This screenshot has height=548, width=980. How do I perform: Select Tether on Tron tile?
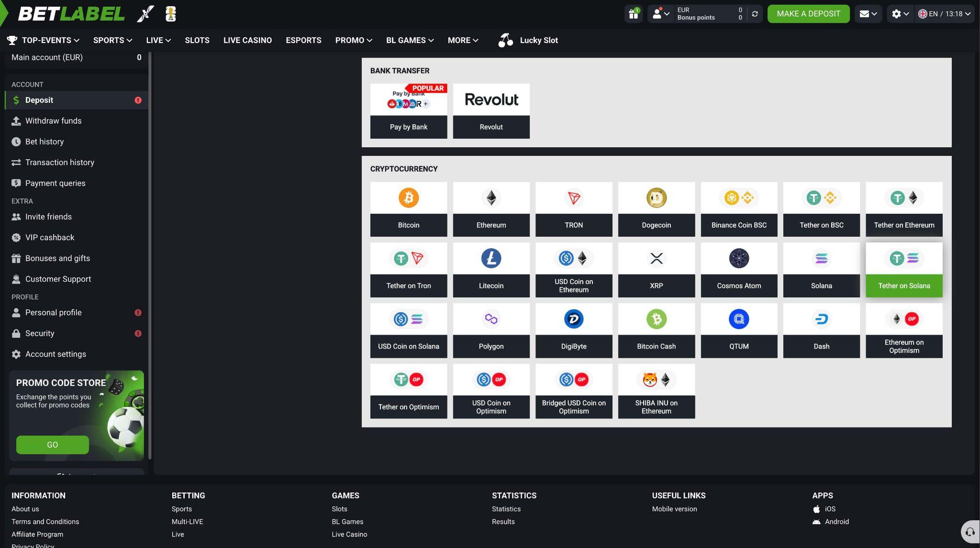408,270
